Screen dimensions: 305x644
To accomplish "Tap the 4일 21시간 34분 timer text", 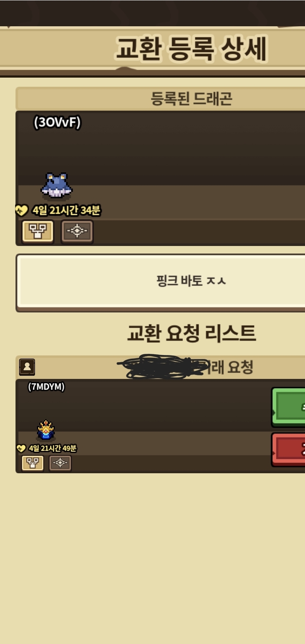I will pyautogui.click(x=66, y=210).
